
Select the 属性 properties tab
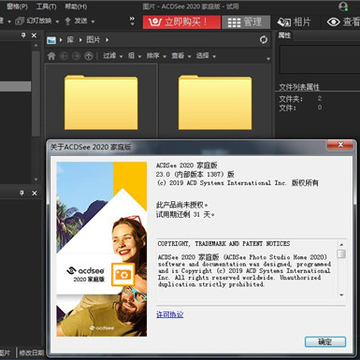click(284, 36)
